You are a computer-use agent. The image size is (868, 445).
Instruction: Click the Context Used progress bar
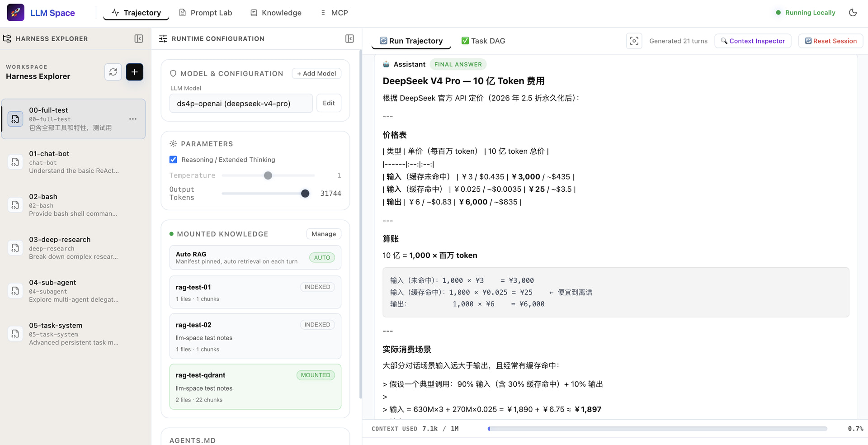[657, 429]
